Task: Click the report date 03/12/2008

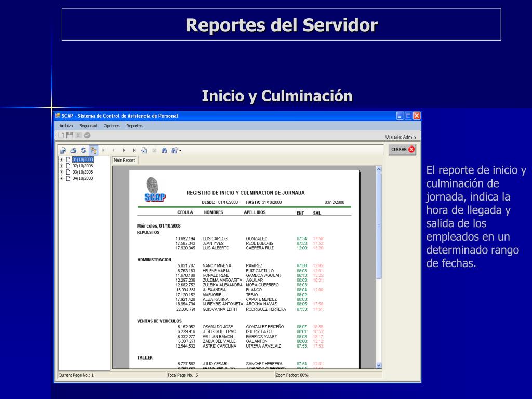Action: (334, 202)
